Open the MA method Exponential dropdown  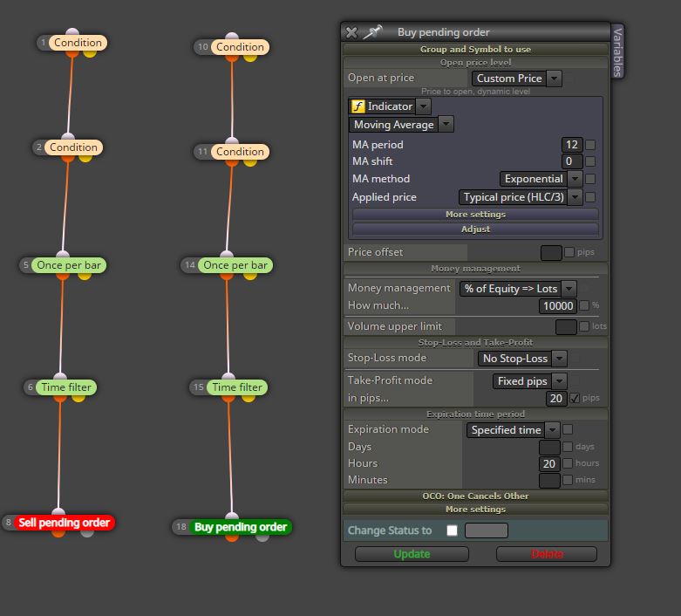pyautogui.click(x=541, y=179)
